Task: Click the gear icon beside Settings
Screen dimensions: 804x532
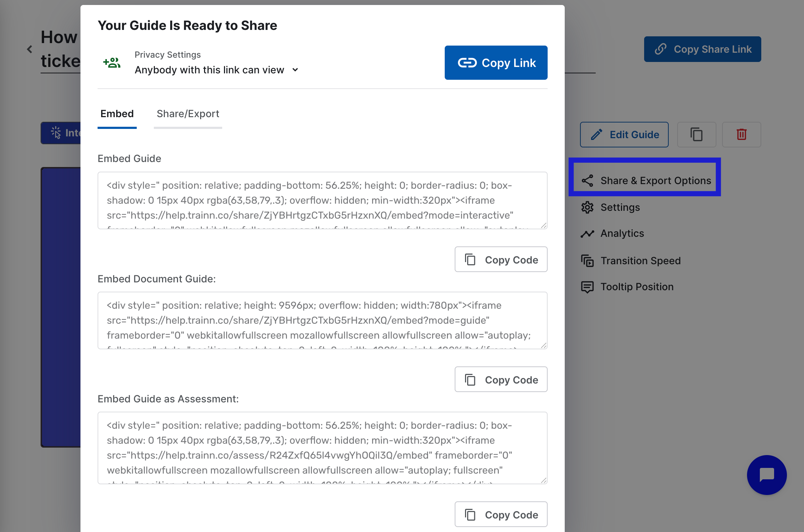Action: point(588,207)
